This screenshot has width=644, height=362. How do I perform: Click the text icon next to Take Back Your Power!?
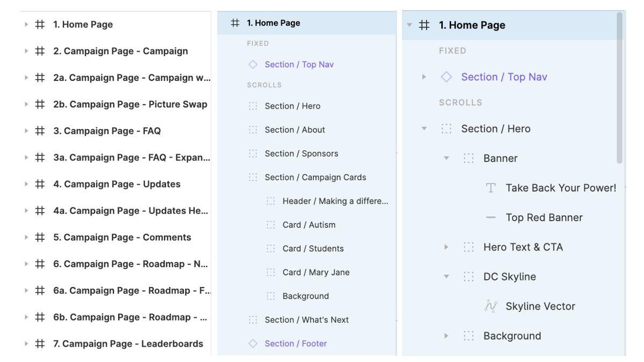491,188
